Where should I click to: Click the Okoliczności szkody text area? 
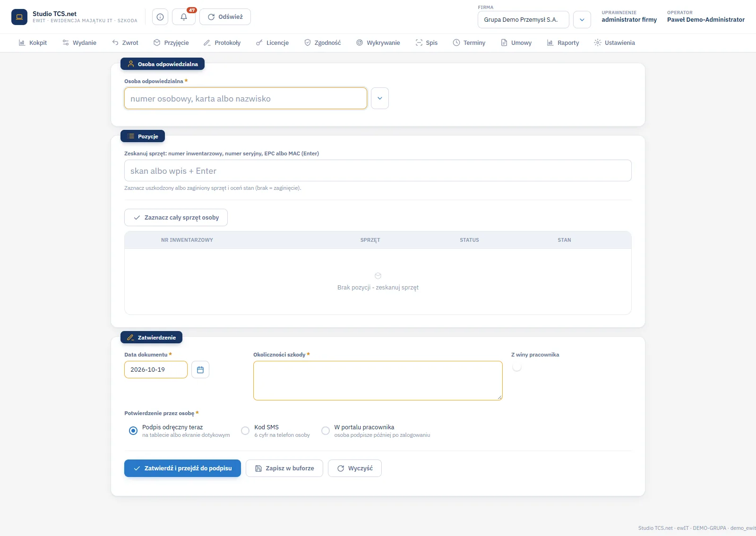(x=378, y=381)
